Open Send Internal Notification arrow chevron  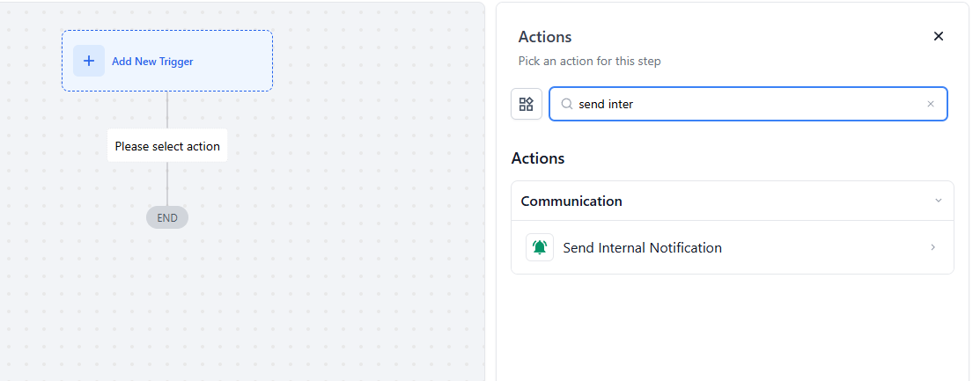point(933,247)
